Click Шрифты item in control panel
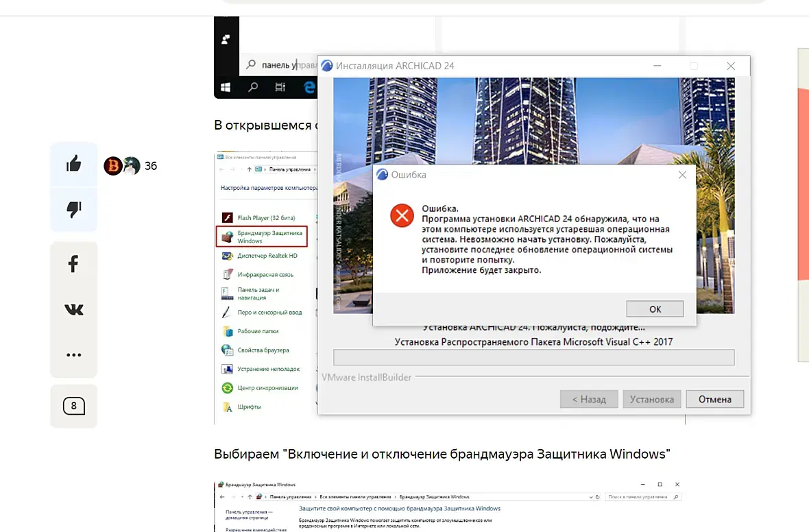The width and height of the screenshot is (809, 532). tap(249, 407)
